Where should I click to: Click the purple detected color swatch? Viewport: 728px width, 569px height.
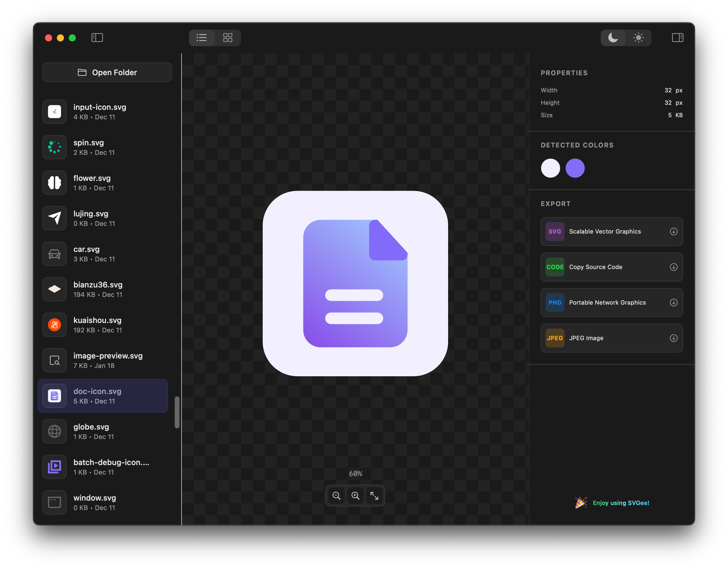click(575, 168)
